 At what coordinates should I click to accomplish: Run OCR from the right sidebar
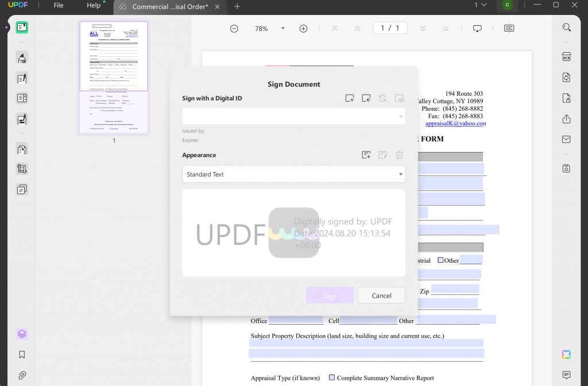coord(566,56)
